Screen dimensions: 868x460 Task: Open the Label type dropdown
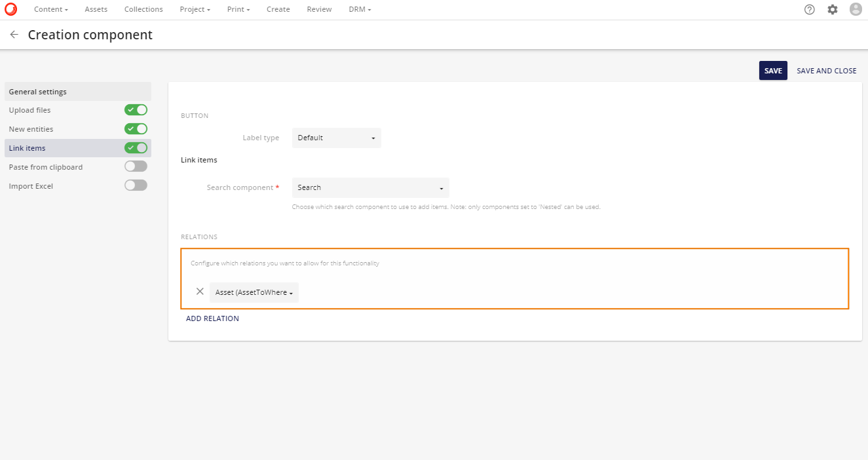point(336,138)
